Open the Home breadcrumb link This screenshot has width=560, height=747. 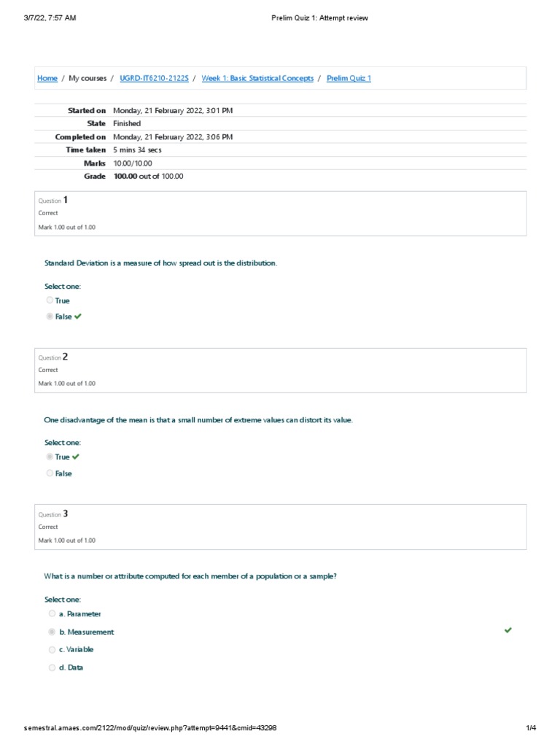(47, 78)
